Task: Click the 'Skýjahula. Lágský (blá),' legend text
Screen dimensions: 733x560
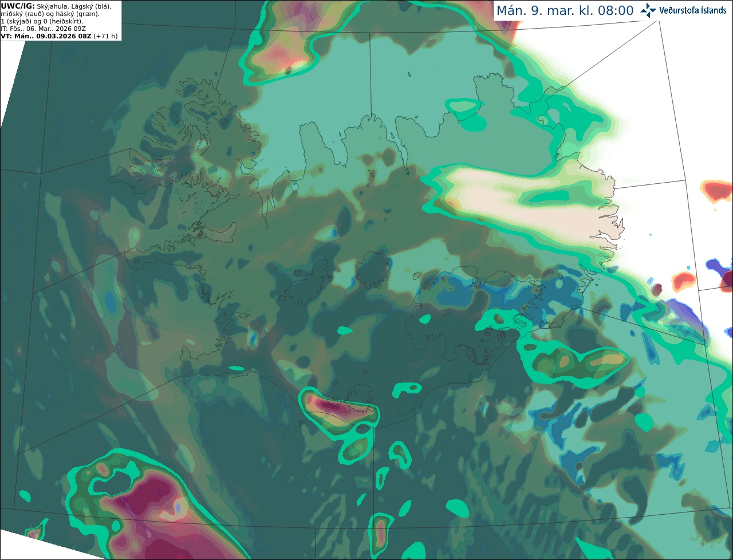Action: coord(74,6)
